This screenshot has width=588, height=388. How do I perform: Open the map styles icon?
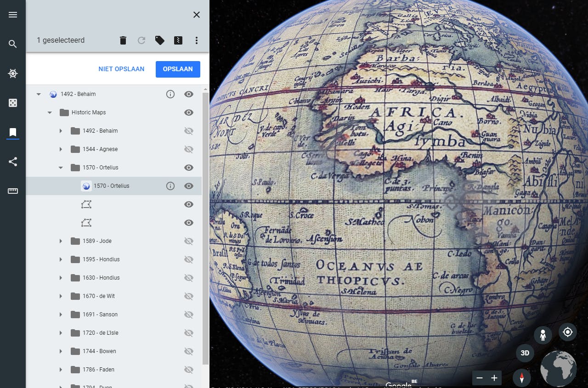(x=12, y=103)
